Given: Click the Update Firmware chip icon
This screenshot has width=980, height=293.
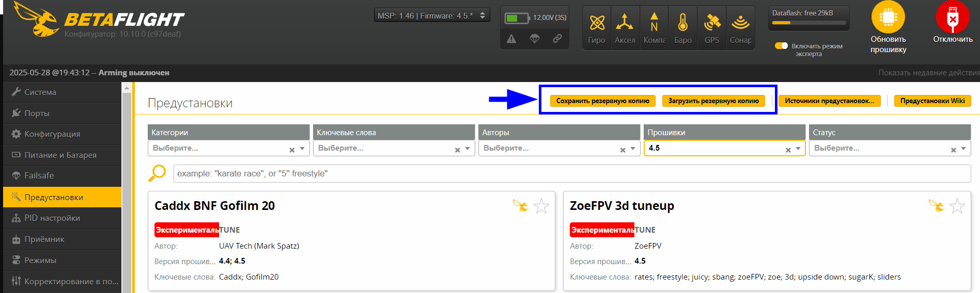Looking at the screenshot, I should click(888, 17).
